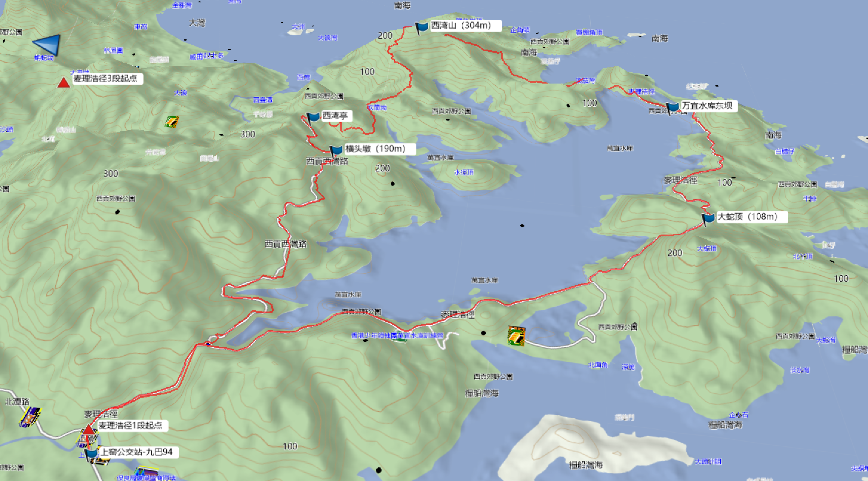Click the 香港少年領袖團萬宜水庫訓練營 blue link text
Viewport: 868px width, 481px height.
(397, 335)
